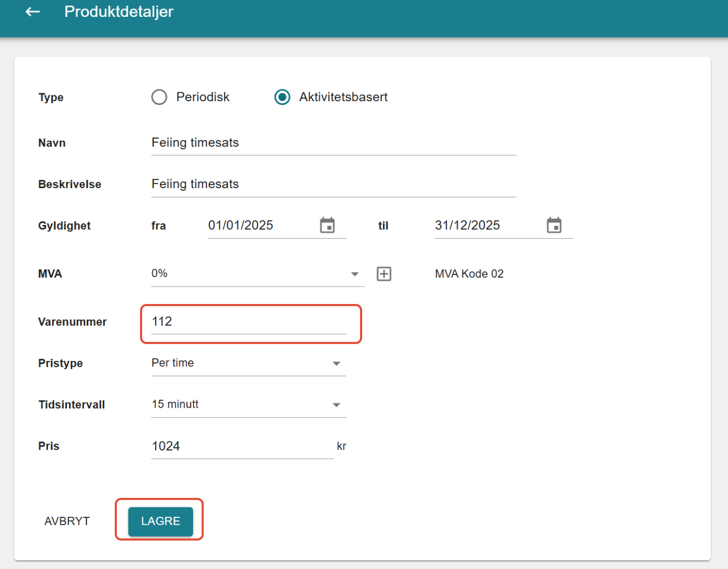The image size is (728, 569).
Task: Open the MVA percentage dropdown
Action: (258, 274)
